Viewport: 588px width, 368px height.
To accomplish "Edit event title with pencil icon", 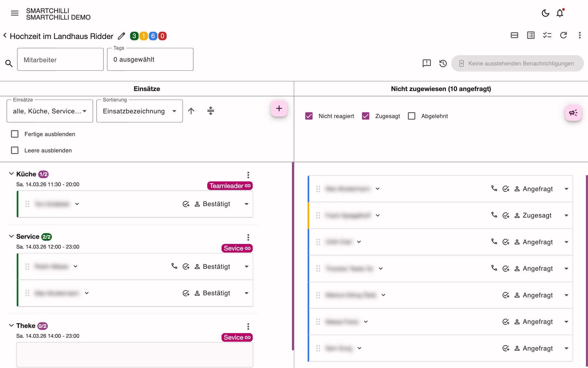I will [121, 36].
